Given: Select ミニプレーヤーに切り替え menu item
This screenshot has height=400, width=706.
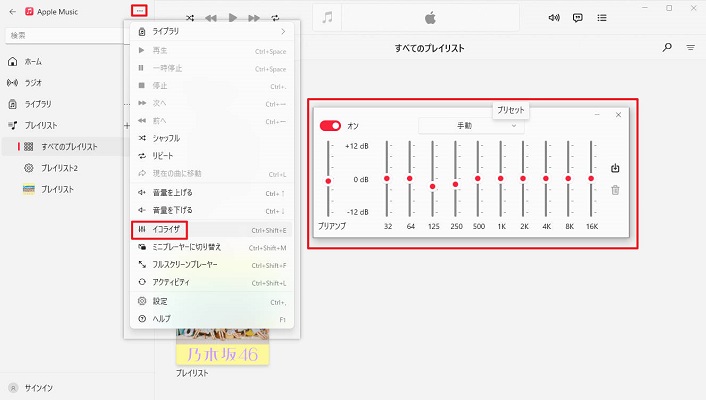Looking at the screenshot, I should 212,247.
